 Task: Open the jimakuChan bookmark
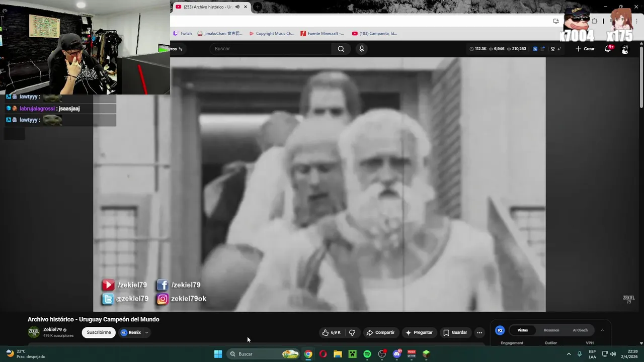[x=220, y=34]
